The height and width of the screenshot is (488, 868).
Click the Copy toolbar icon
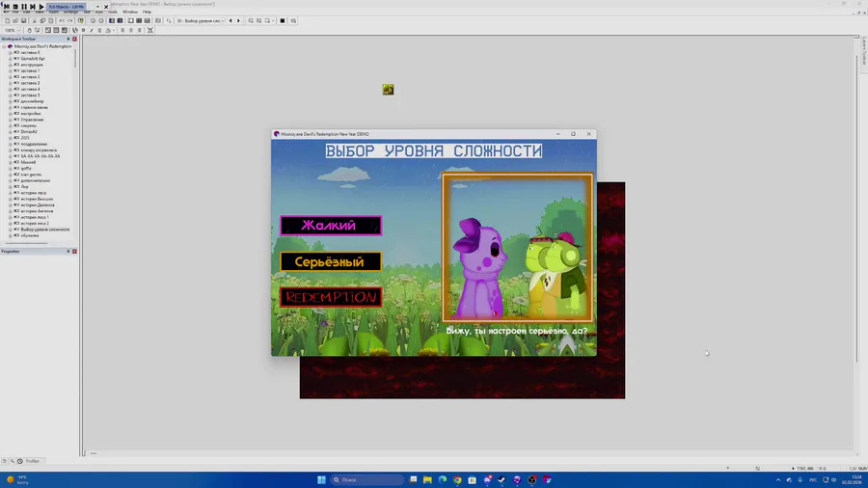(42, 21)
